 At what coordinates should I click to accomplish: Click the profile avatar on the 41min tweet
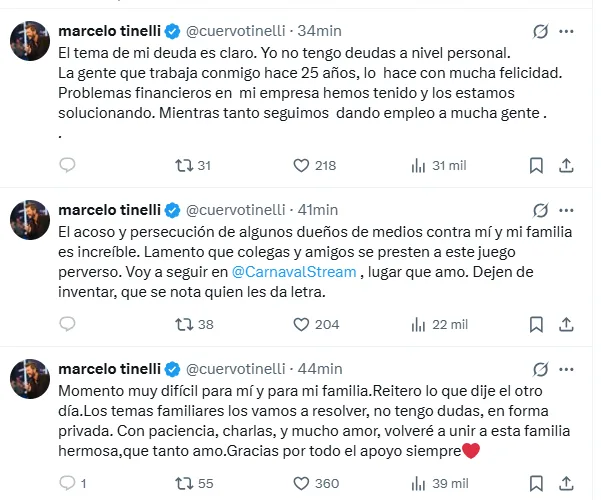coord(29,217)
